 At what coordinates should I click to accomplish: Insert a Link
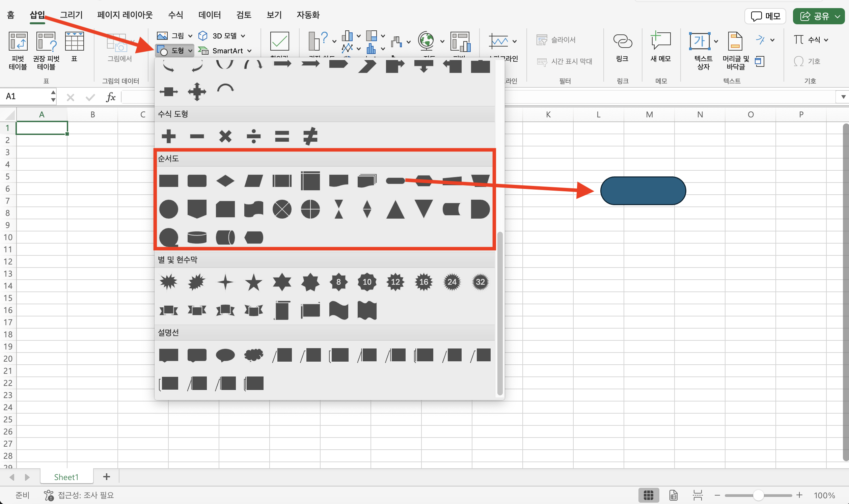point(622,48)
